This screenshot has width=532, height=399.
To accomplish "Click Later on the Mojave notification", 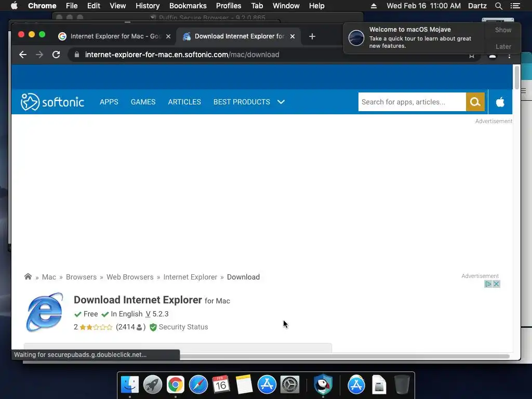I will (x=503, y=46).
